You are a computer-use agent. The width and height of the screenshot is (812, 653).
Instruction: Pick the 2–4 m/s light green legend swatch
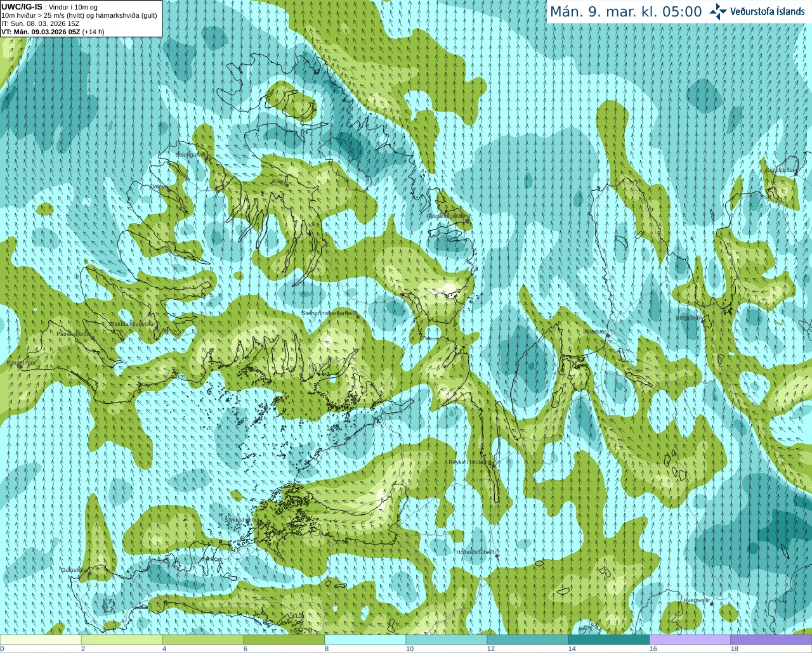[x=122, y=640]
